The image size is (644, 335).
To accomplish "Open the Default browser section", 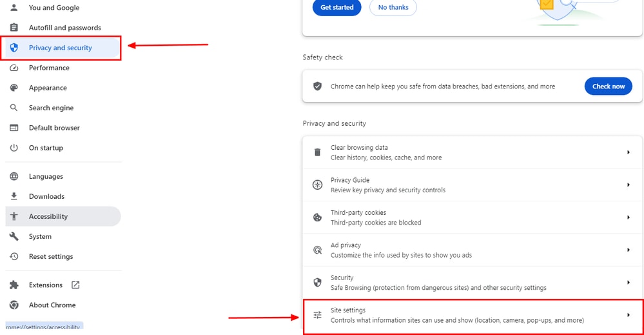I will (x=54, y=128).
